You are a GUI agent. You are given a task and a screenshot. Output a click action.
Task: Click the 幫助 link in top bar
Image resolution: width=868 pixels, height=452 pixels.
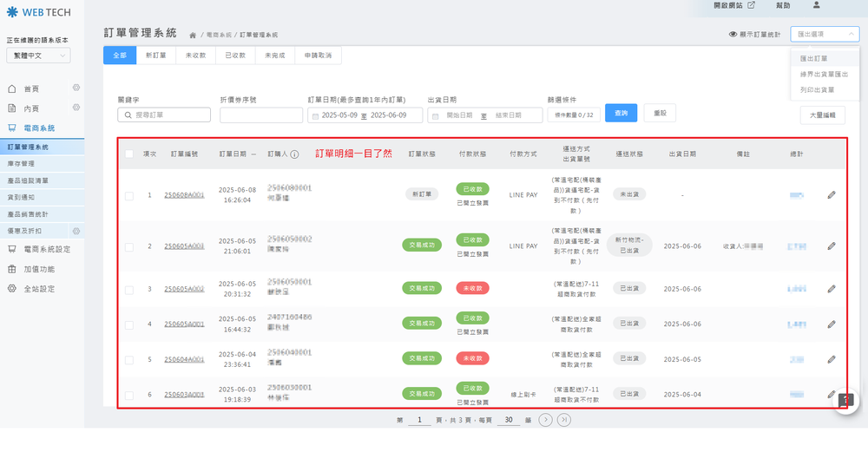point(783,5)
